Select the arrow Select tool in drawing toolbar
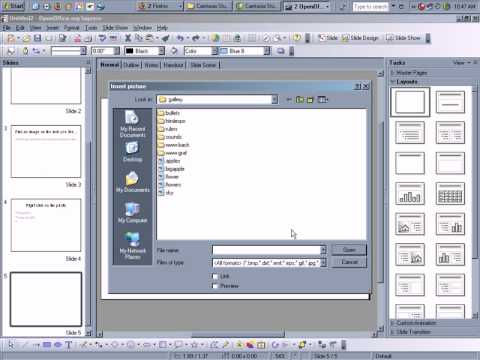The width and height of the screenshot is (480, 360). (11, 345)
